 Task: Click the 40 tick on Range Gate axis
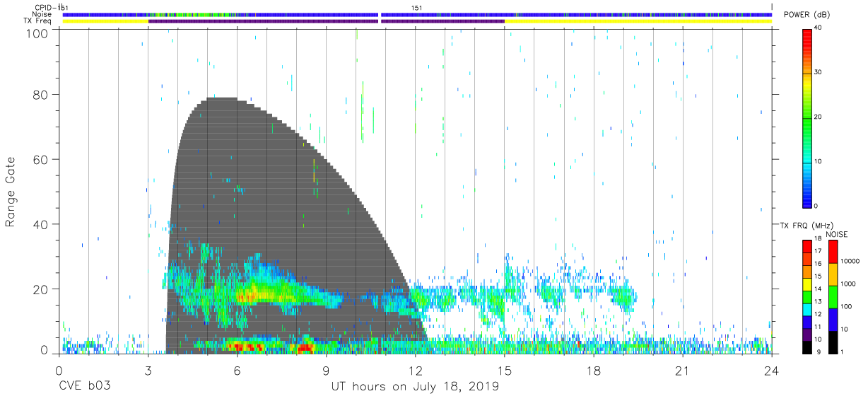(x=40, y=224)
